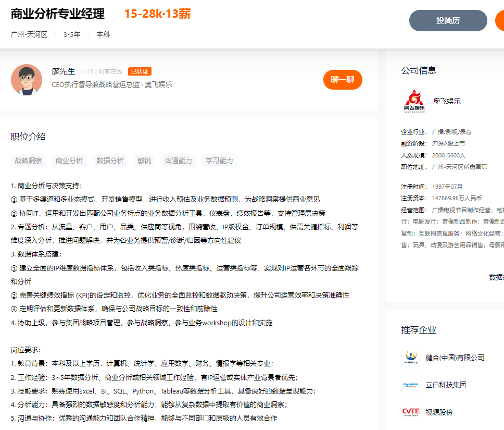Open 视源股份 company link
The image size is (504, 430).
click(x=439, y=412)
